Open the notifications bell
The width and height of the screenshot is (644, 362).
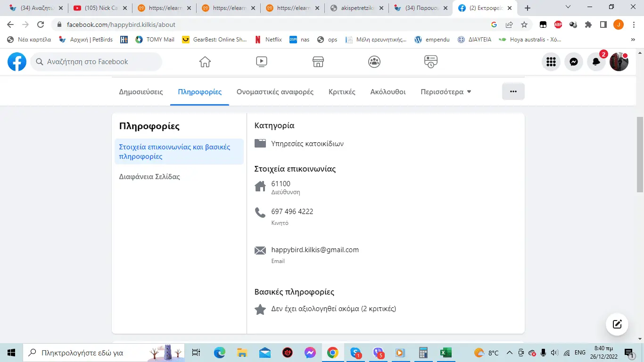click(x=596, y=62)
